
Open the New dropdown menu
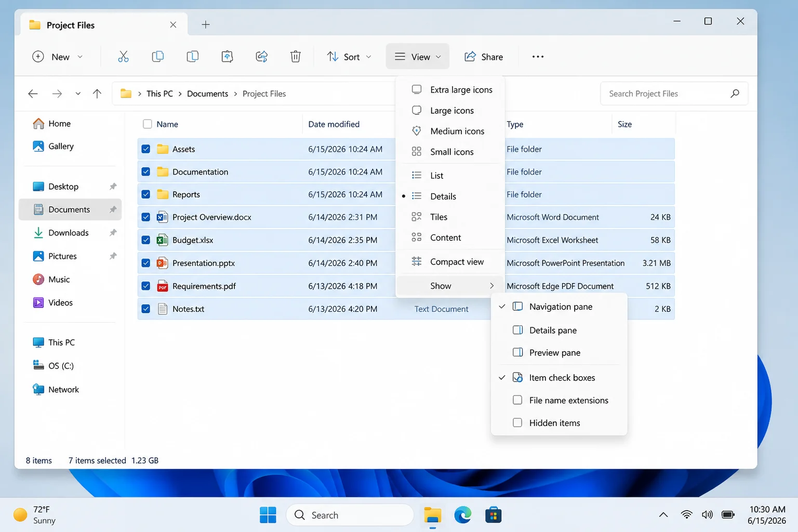tap(58, 57)
